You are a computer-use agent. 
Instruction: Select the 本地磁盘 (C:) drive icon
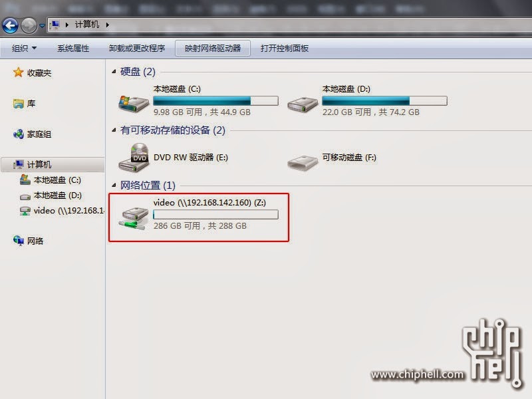click(x=134, y=104)
